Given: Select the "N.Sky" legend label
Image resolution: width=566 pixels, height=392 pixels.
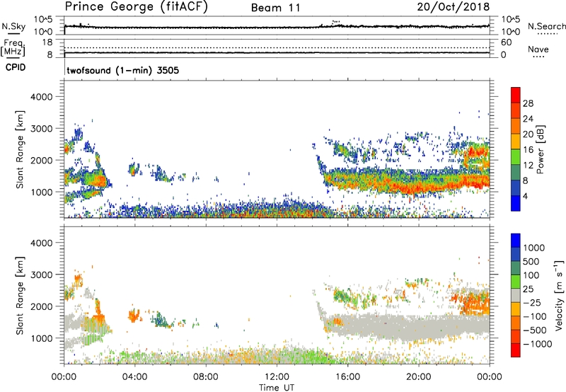Looking at the screenshot, I should pyautogui.click(x=13, y=26).
